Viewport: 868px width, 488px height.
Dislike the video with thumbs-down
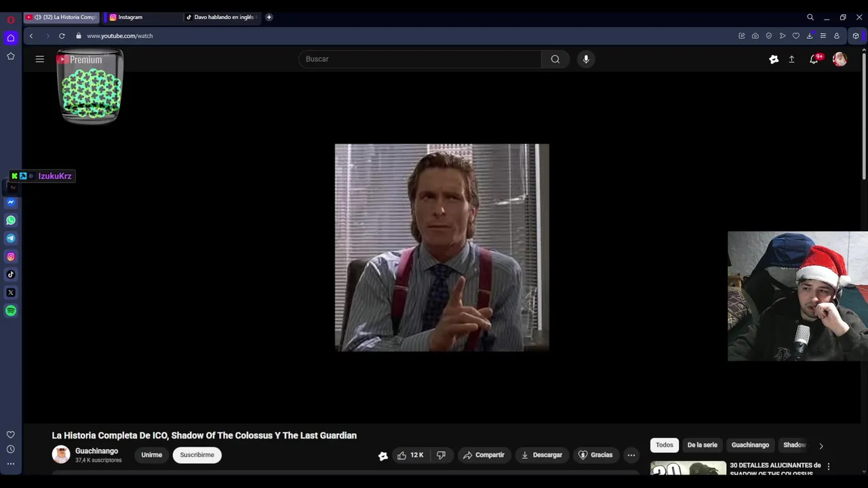(x=441, y=455)
